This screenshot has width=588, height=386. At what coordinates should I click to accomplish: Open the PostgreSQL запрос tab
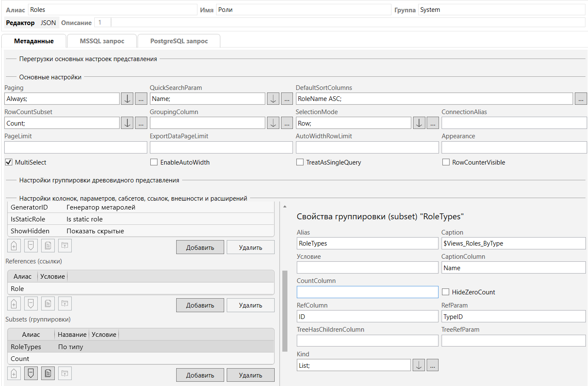pyautogui.click(x=179, y=41)
